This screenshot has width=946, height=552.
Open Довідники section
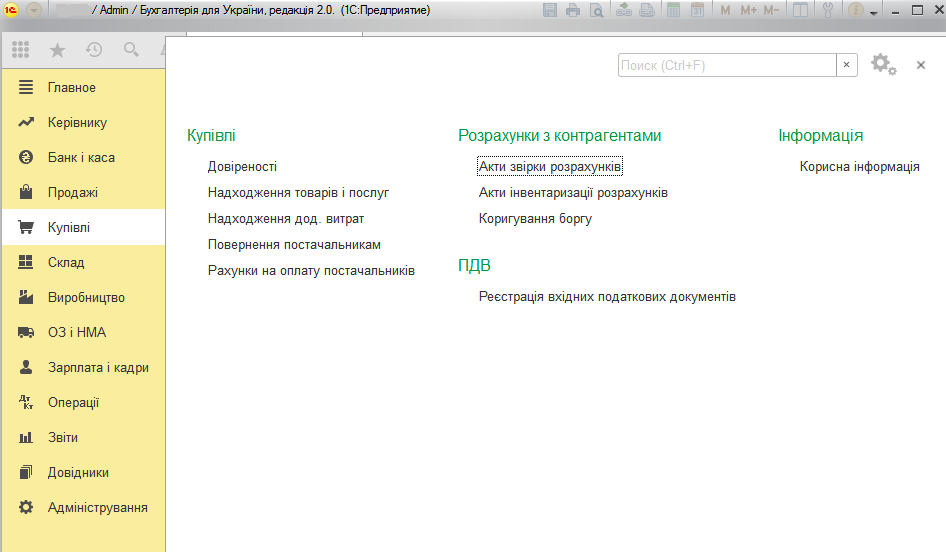click(84, 472)
